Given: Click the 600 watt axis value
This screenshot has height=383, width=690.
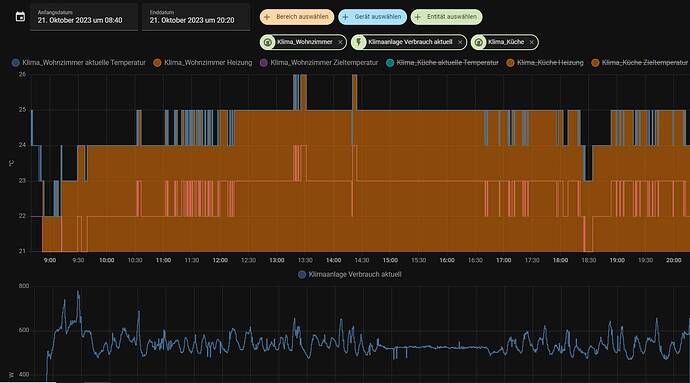Looking at the screenshot, I should (24, 330).
